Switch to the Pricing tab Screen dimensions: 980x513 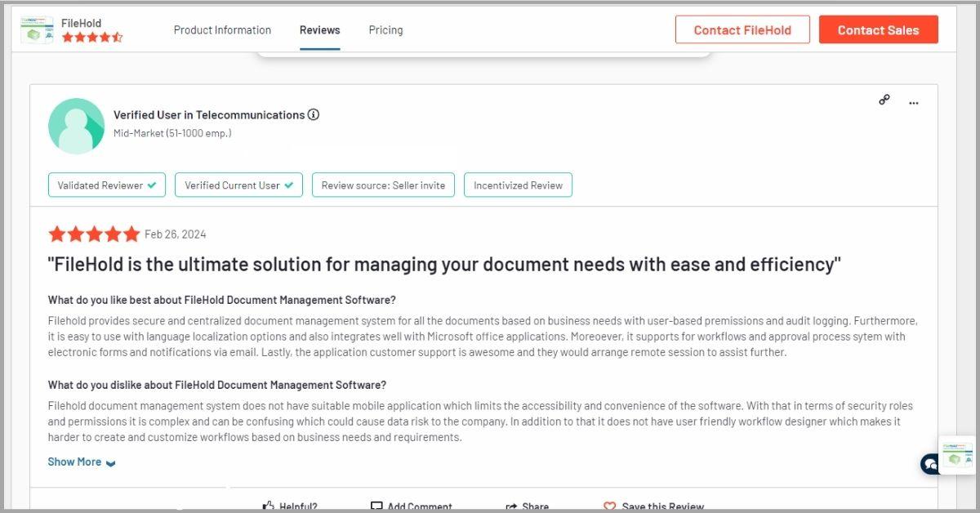coord(385,30)
